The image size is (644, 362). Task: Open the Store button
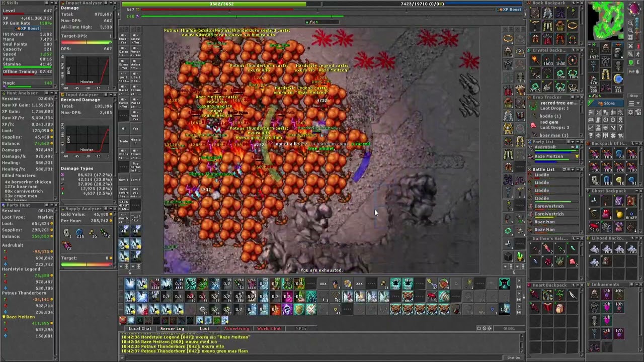click(606, 103)
